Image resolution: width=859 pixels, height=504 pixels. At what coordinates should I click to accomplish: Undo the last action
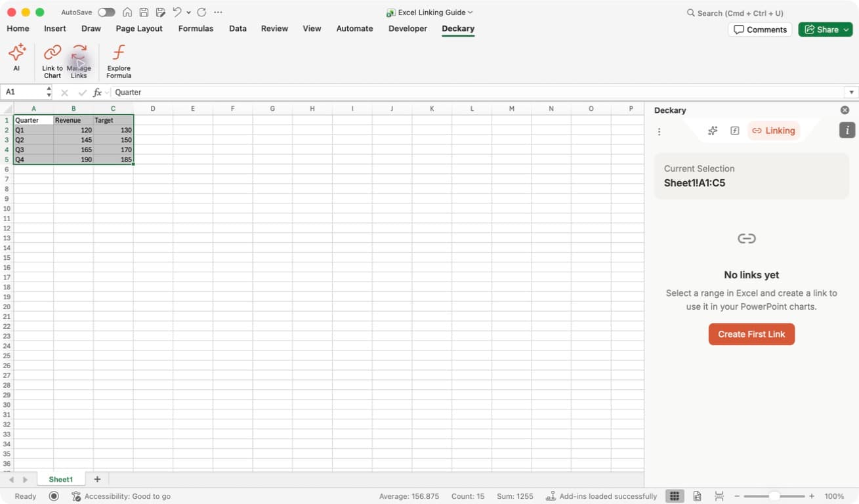coord(177,12)
